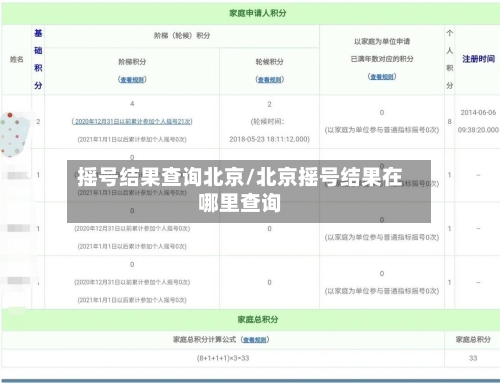500x383 pixels.
Task: Click the registration time 09:38:20.000
Action: pos(478,130)
